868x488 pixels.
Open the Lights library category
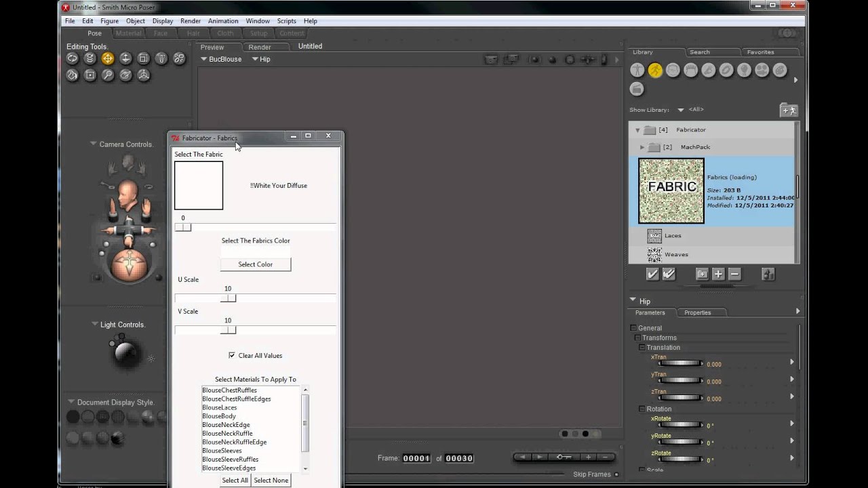tap(744, 70)
